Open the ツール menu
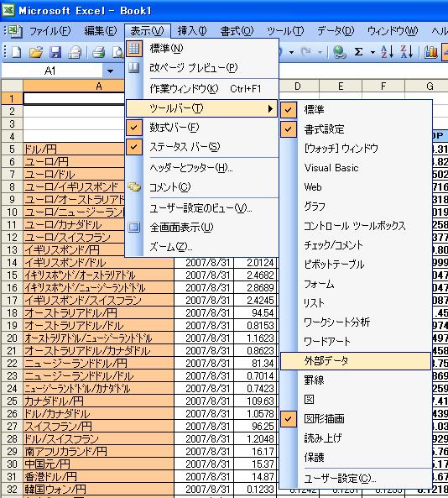The height and width of the screenshot is (498, 448). pyautogui.click(x=285, y=31)
